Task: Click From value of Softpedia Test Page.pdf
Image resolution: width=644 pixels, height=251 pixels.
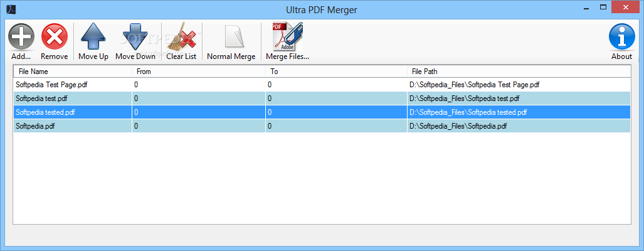Action: tap(136, 85)
